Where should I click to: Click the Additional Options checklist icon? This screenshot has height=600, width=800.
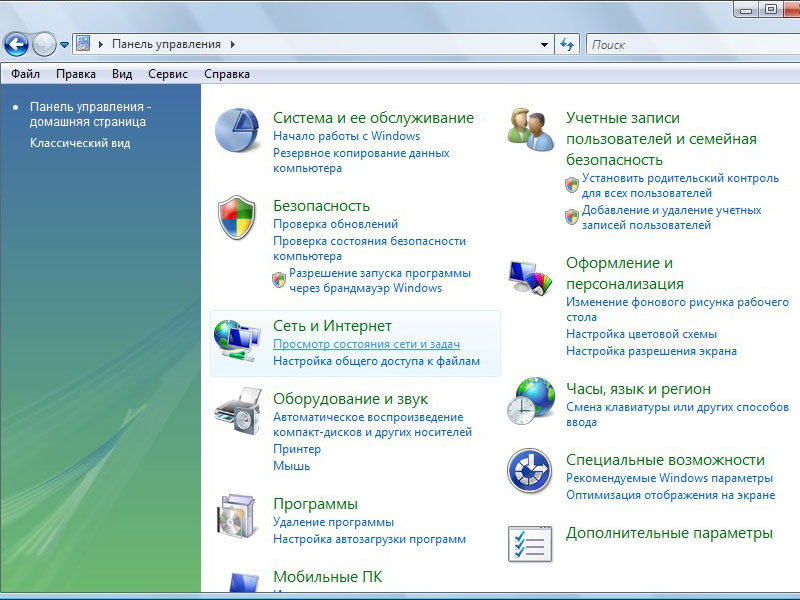coord(530,544)
